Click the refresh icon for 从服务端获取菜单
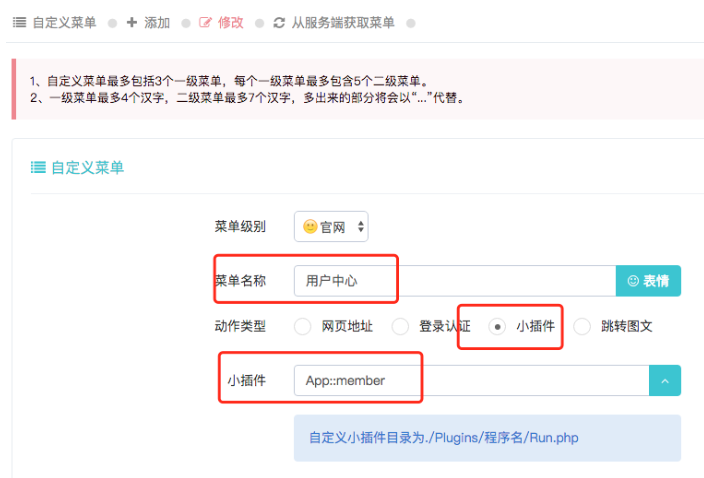 click(279, 22)
